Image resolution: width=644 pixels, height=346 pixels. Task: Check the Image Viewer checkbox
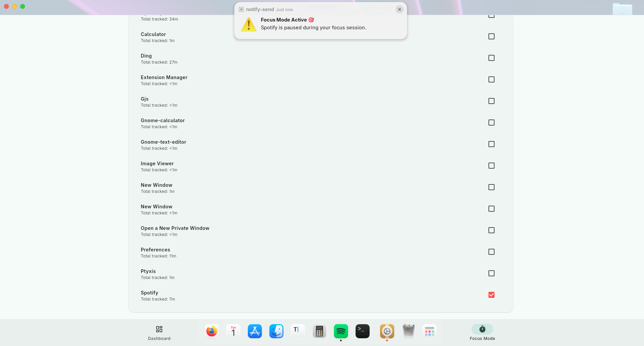click(x=492, y=166)
